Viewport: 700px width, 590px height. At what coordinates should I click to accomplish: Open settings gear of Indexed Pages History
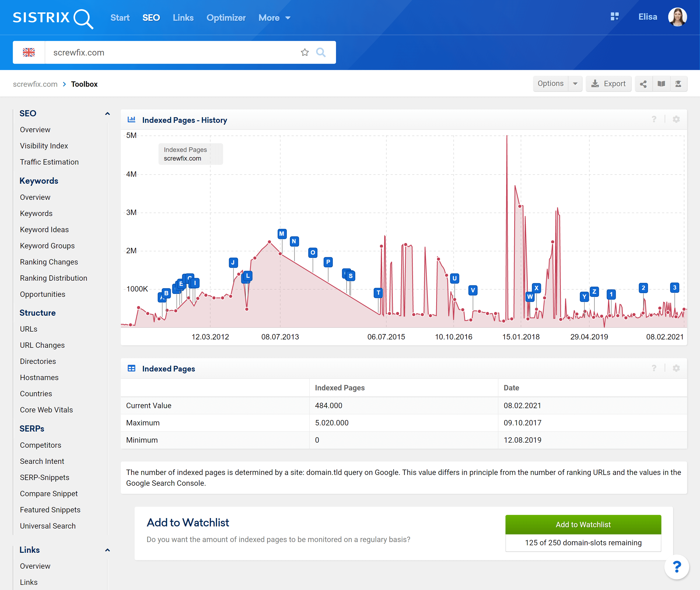pos(676,119)
